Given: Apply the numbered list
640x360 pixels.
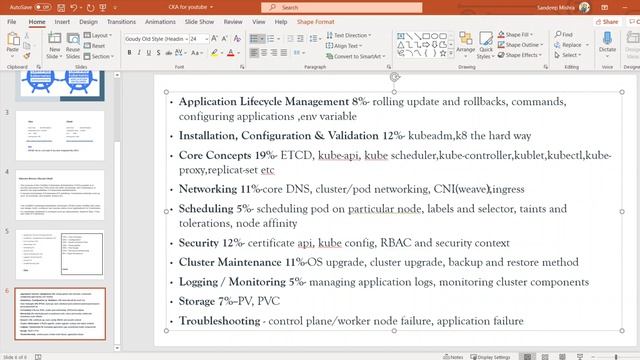Looking at the screenshot, I should click(x=271, y=39).
